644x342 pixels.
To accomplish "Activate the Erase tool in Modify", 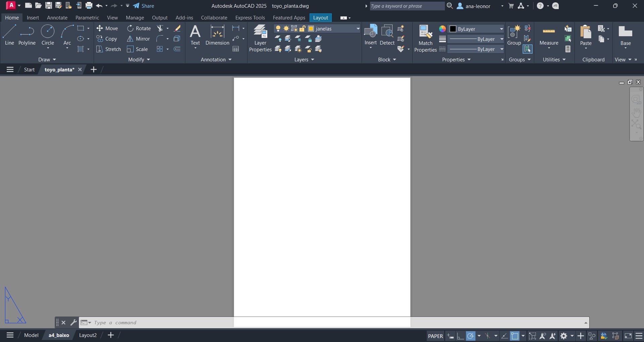I will pyautogui.click(x=177, y=28).
